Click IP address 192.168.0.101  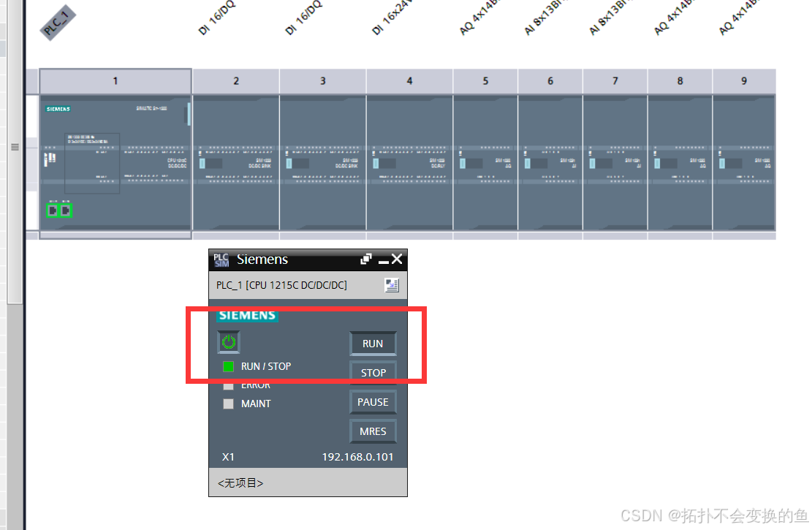click(357, 457)
